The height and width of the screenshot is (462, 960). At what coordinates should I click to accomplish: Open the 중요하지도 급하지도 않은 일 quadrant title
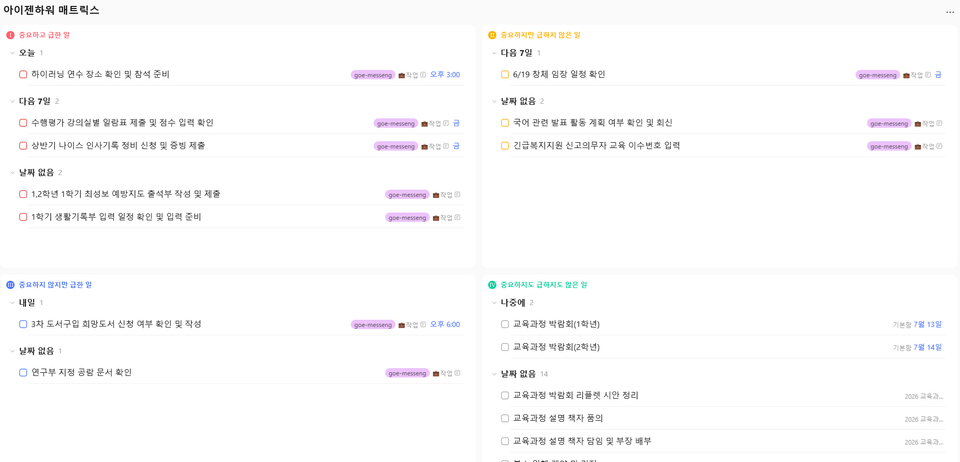click(544, 285)
